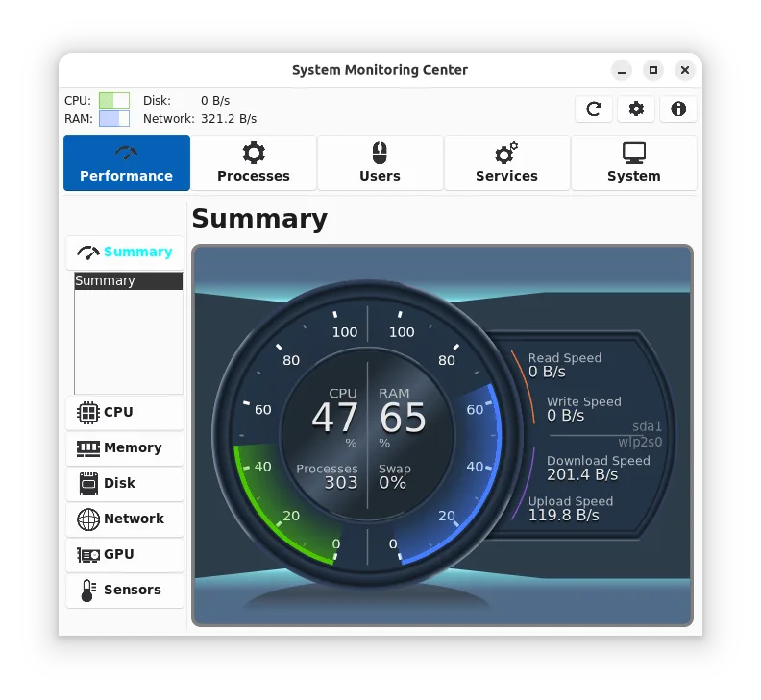Go to the System tab
The image size is (761, 700).
click(634, 163)
